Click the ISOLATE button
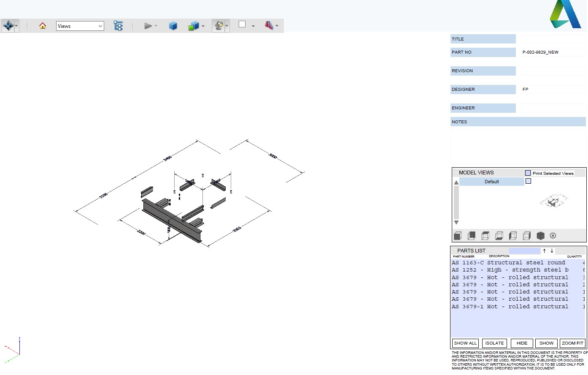588x375 pixels. 494,343
